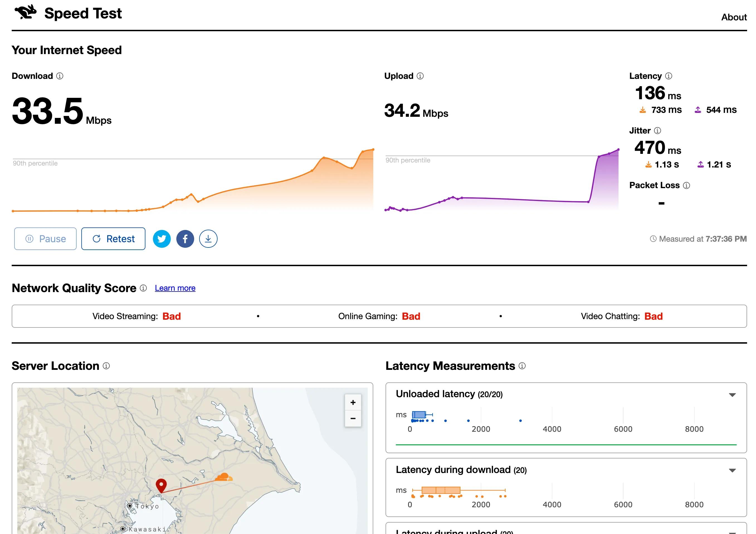Screen dimensions: 756x534
Task: Click the Retest button
Action: [x=113, y=239]
